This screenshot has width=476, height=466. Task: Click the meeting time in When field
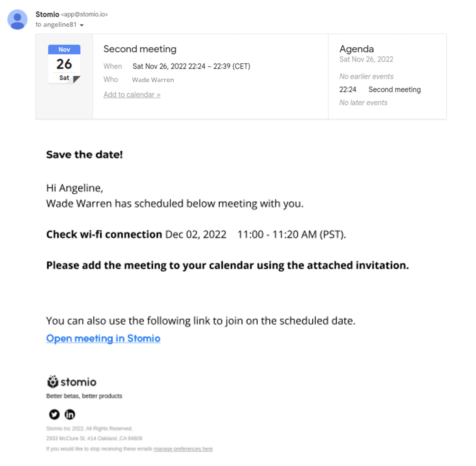191,66
